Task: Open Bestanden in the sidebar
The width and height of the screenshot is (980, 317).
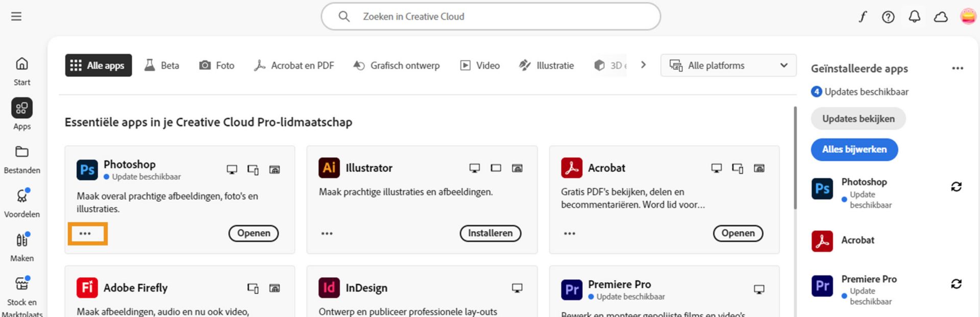Action: click(x=21, y=159)
